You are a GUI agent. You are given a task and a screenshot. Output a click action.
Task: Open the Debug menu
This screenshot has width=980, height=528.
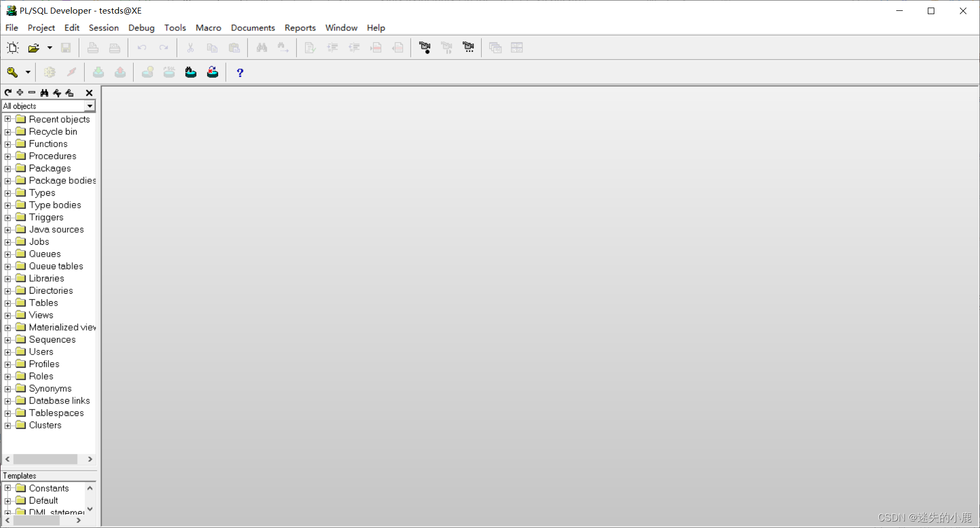point(141,28)
